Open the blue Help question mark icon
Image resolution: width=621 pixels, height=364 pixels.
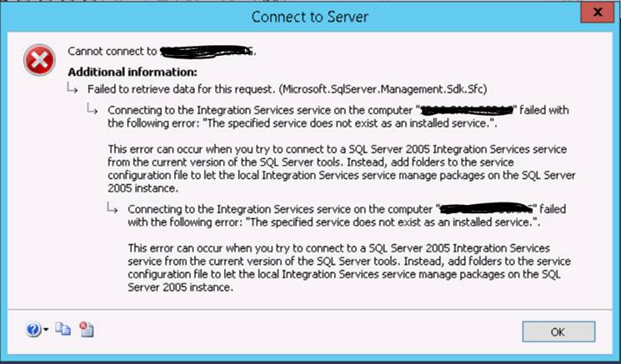pos(33,330)
